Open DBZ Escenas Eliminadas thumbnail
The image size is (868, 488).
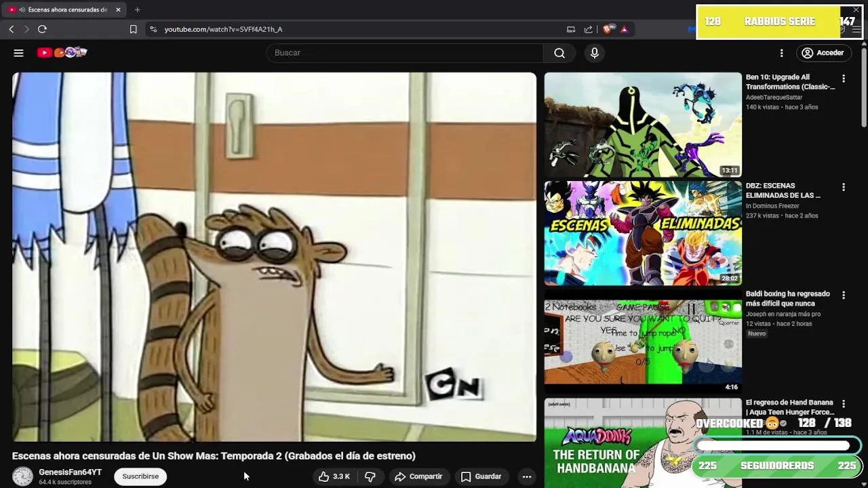pyautogui.click(x=643, y=233)
